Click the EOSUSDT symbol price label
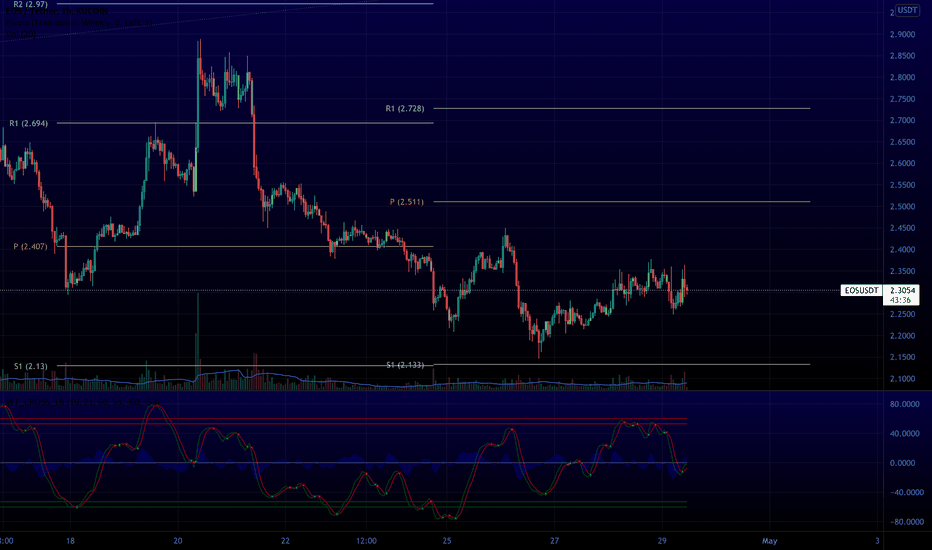932x550 pixels. tap(861, 291)
